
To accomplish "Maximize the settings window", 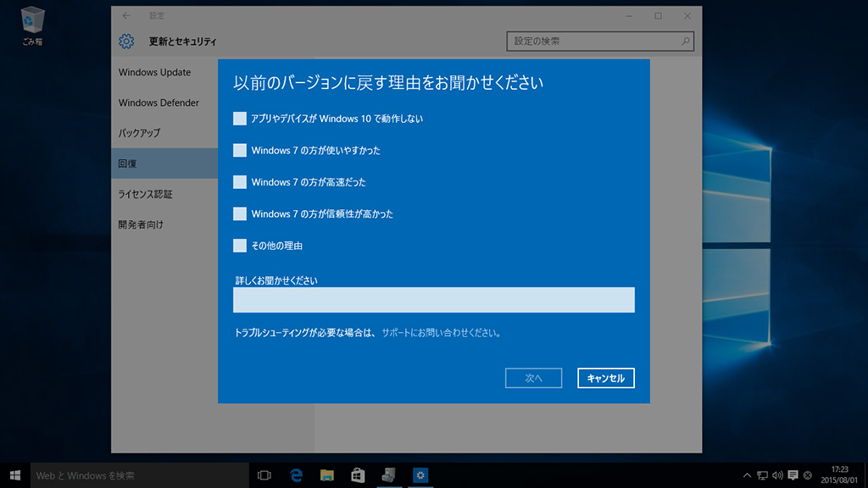I will (658, 16).
